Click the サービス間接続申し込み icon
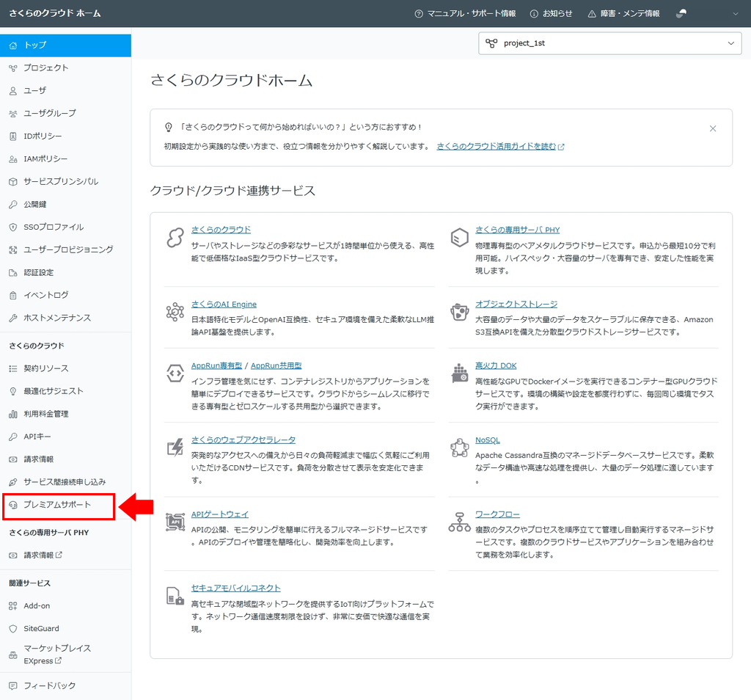Viewport: 751px width, 700px height. click(13, 482)
